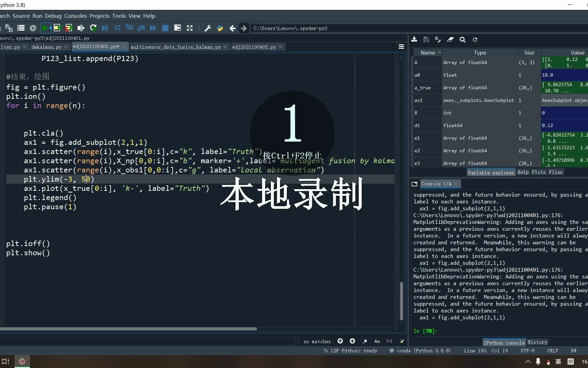Toggle case-sensitive search with Aa button
The image size is (588, 368).
click(377, 341)
